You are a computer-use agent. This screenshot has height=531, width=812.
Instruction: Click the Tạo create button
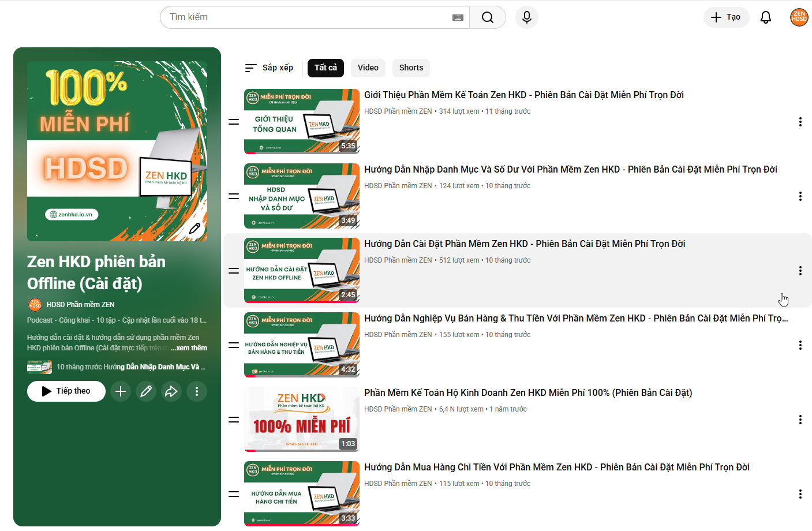pyautogui.click(x=727, y=17)
